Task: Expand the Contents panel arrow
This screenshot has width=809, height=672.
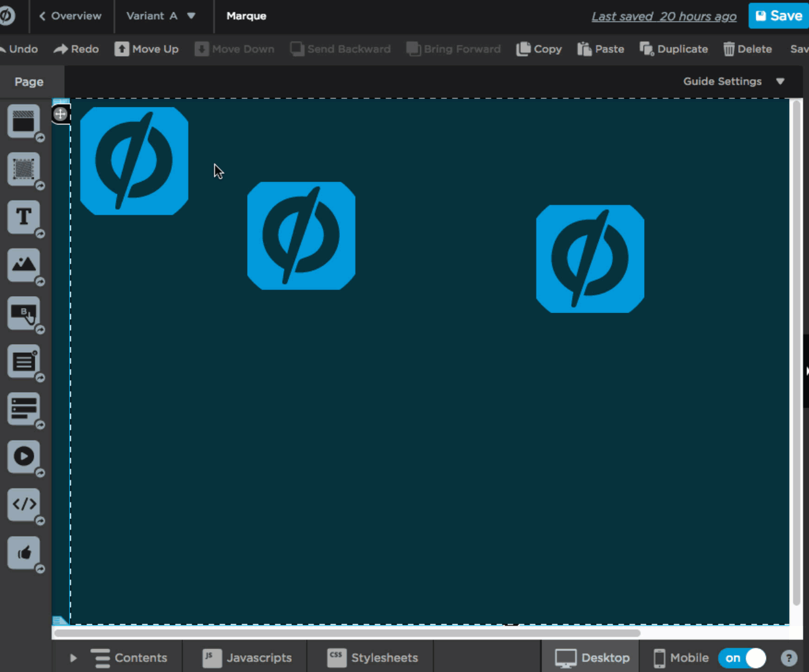Action: click(x=73, y=658)
